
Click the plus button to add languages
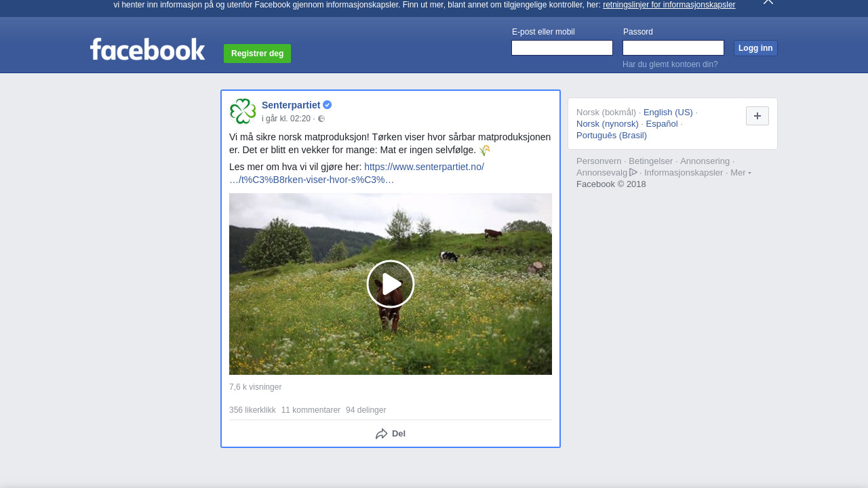(x=757, y=116)
